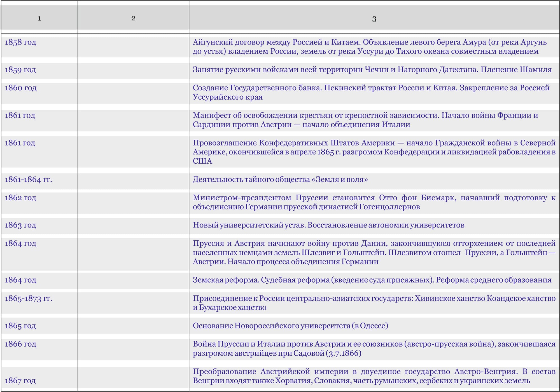The image size is (560, 392).
Task: Click the word 'США' in the 1861 entry
Action: click(x=202, y=161)
